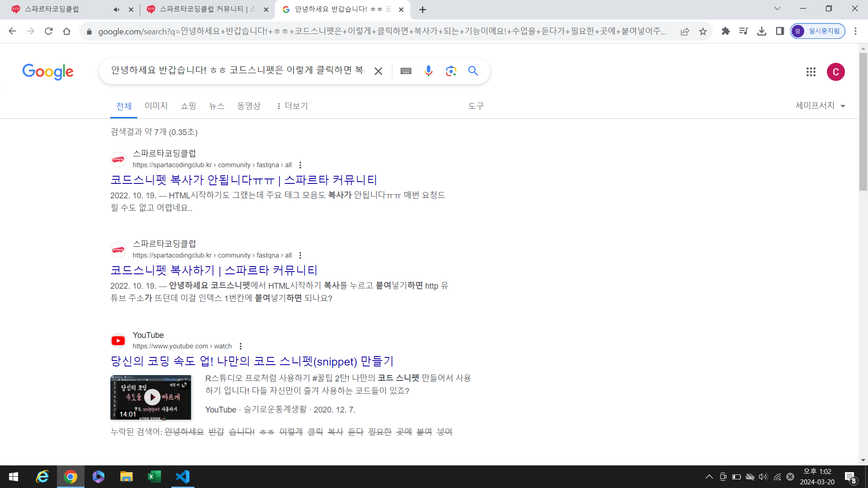Open 코드스니펫 복사가 안됩니다 result link

click(244, 180)
